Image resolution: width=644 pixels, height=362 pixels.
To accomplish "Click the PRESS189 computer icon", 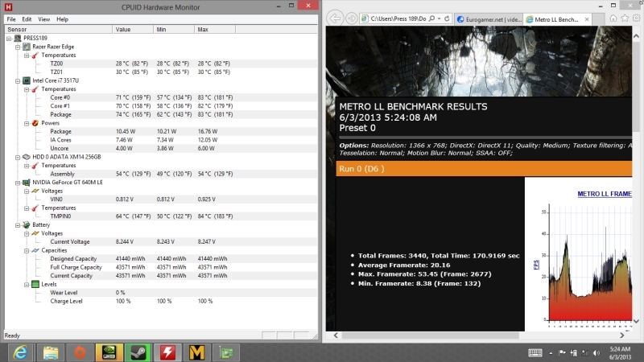I will tap(18, 38).
